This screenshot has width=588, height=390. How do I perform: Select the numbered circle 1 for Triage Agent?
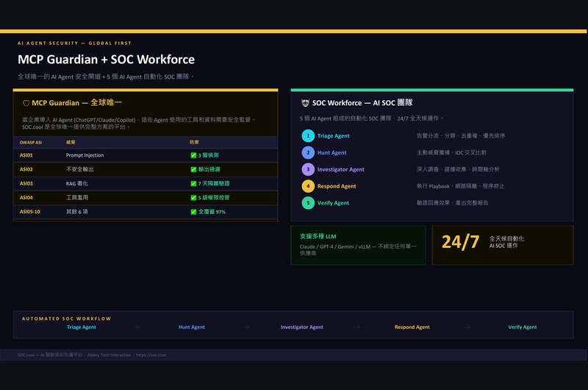tap(308, 135)
